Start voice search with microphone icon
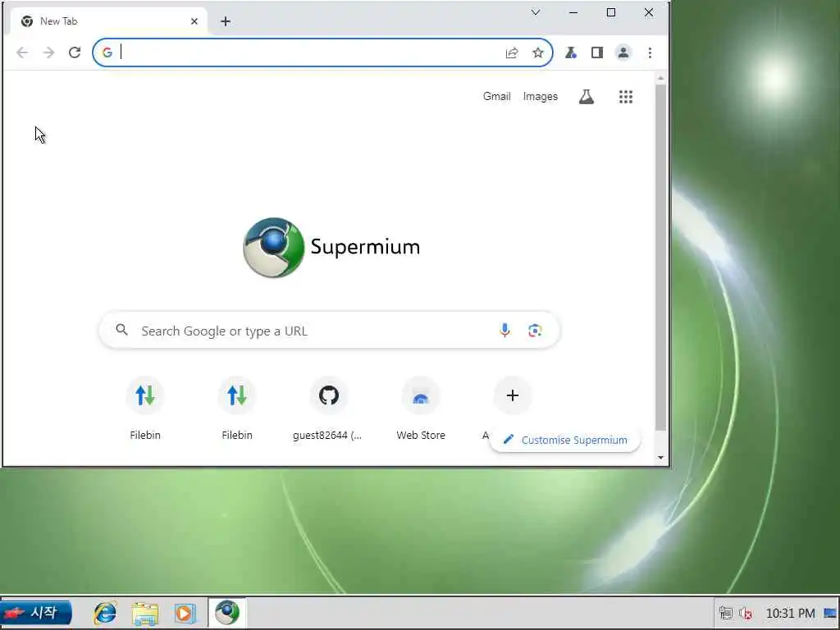 (504, 330)
